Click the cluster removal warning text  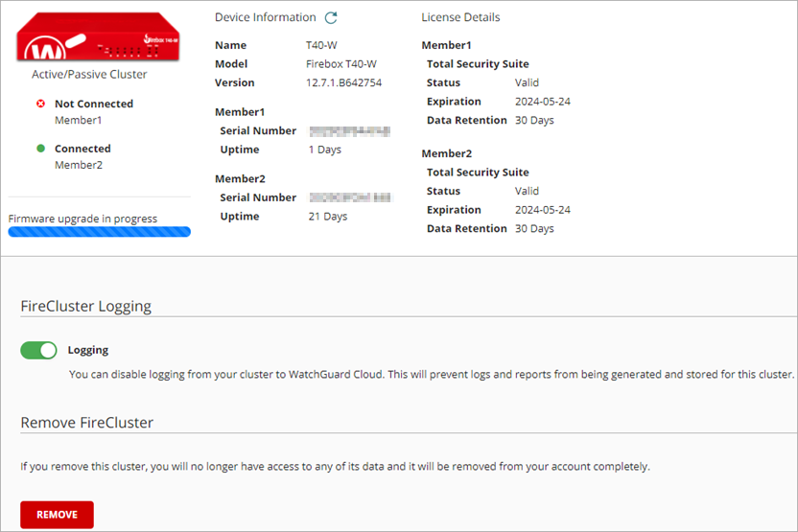[336, 467]
